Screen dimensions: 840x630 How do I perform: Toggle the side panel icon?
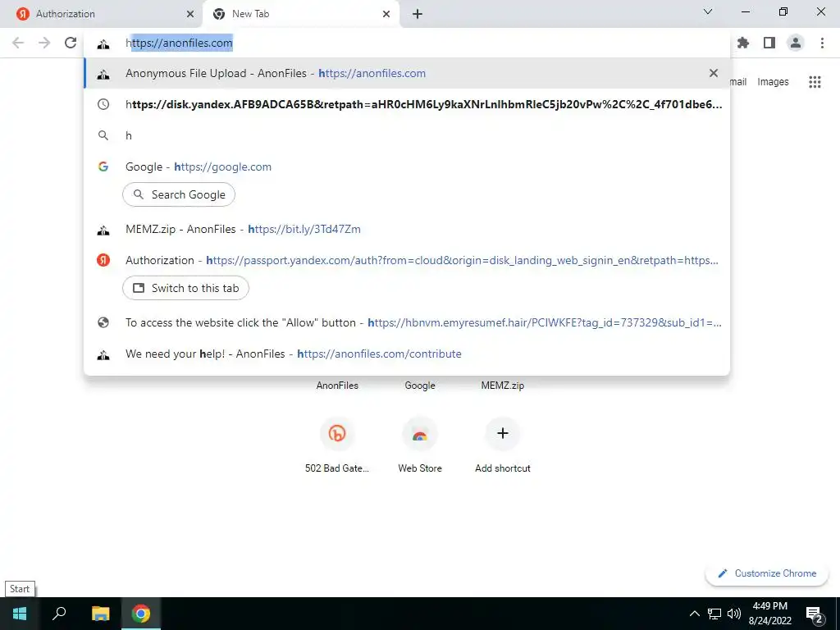[x=769, y=43]
